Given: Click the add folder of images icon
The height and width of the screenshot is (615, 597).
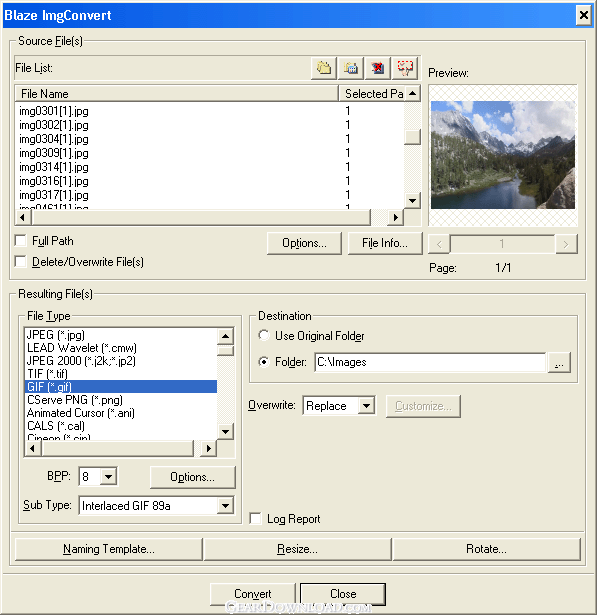Looking at the screenshot, I should pos(351,68).
